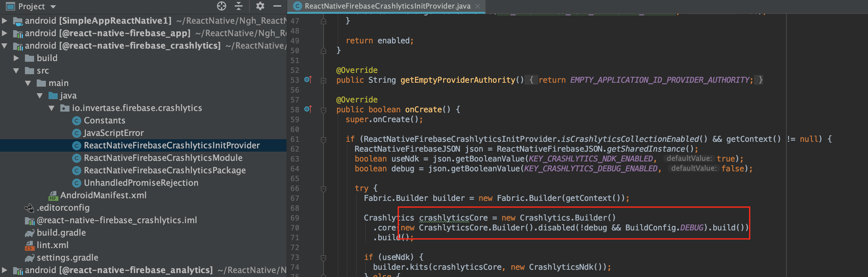The width and height of the screenshot is (868, 277).
Task: Click the JavaScriptError class icon
Action: [x=77, y=133]
